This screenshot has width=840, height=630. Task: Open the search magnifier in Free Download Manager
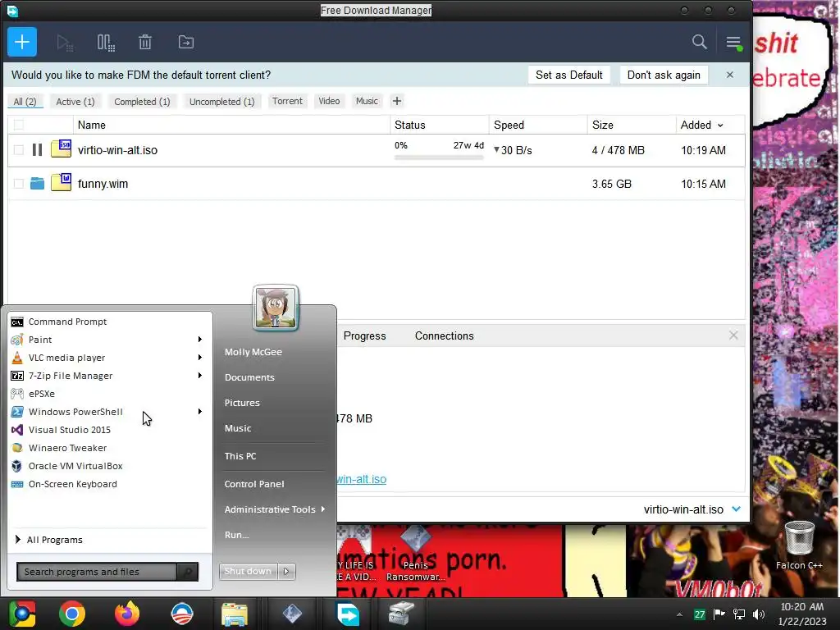pyautogui.click(x=699, y=42)
